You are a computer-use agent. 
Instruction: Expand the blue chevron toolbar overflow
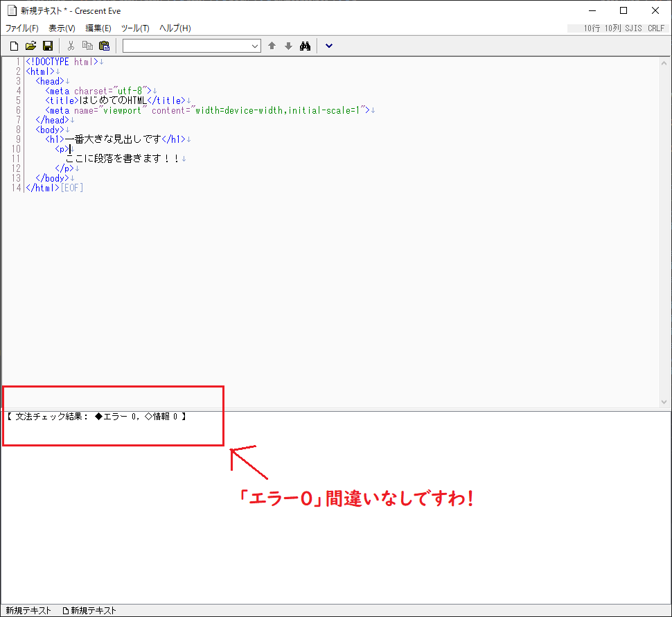(328, 46)
